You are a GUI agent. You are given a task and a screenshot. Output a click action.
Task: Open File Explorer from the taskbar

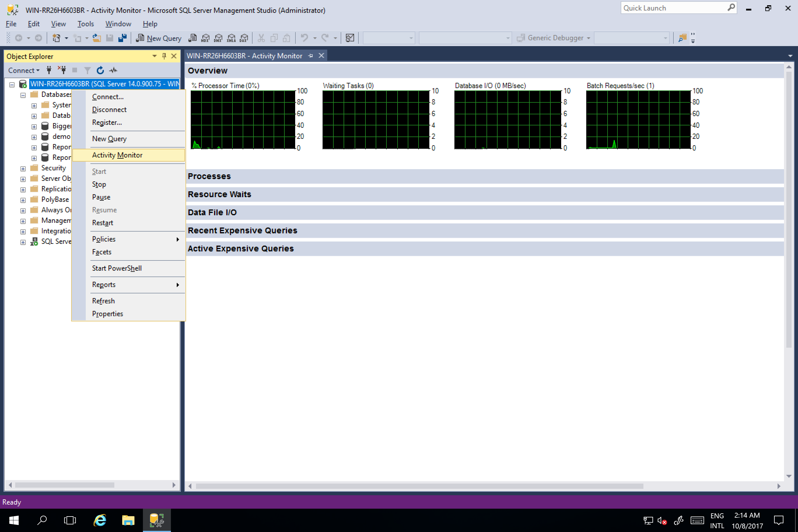coord(128,520)
